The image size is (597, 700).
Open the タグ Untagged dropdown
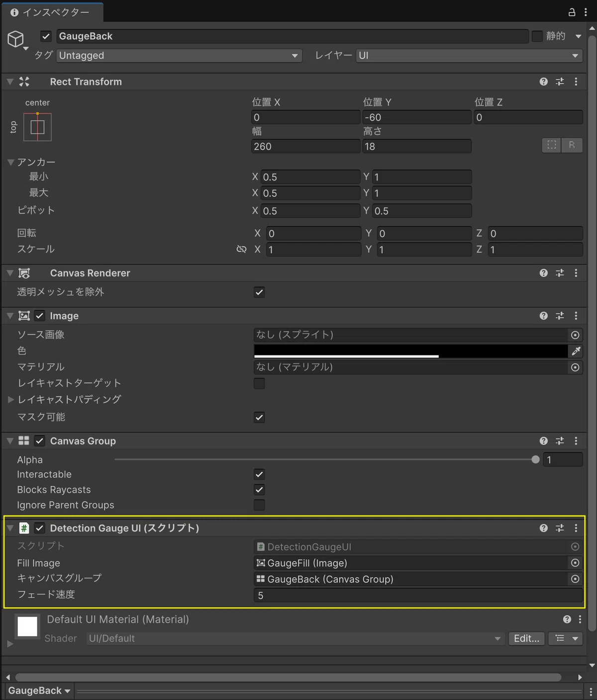[179, 56]
